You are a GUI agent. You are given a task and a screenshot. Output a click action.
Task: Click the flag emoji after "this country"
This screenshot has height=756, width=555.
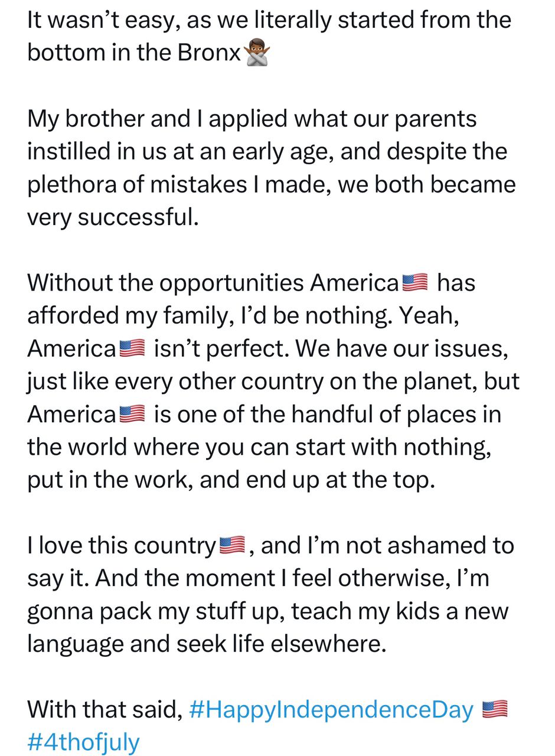click(x=232, y=545)
